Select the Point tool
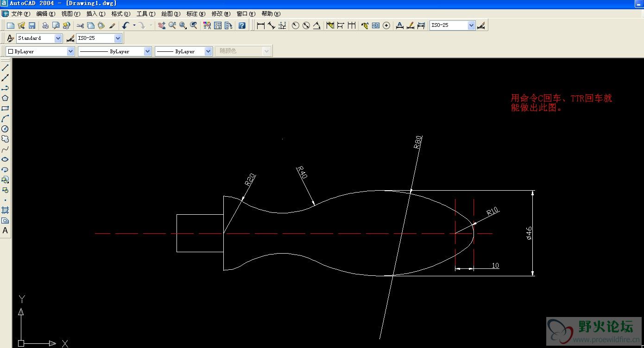The width and height of the screenshot is (644, 348). tap(5, 200)
